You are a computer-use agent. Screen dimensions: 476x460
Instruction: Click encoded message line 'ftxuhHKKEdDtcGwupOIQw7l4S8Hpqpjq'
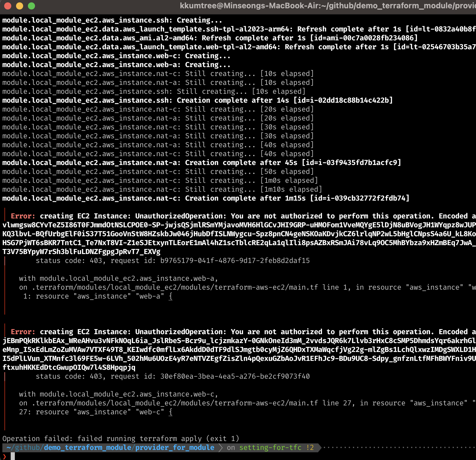tap(69, 367)
